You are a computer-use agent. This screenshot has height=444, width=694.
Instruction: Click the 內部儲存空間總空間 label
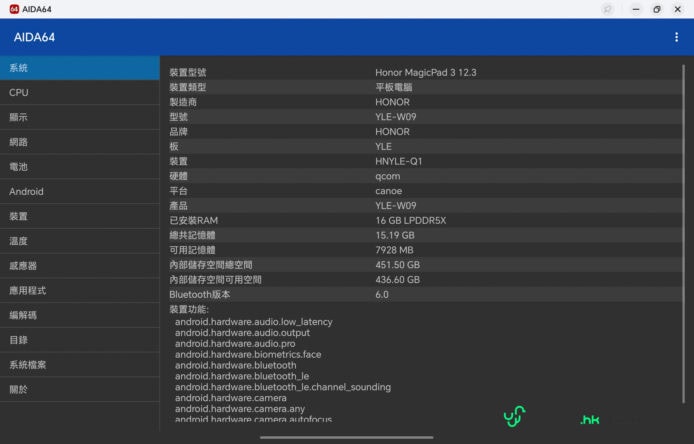211,265
